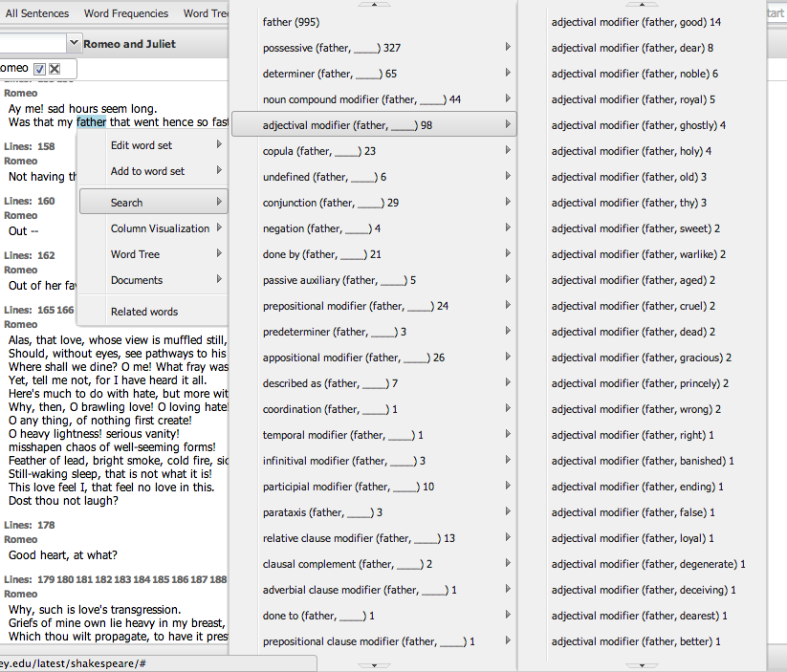Open Add to word set submenu
Screen dimensions: 787x672
point(154,171)
